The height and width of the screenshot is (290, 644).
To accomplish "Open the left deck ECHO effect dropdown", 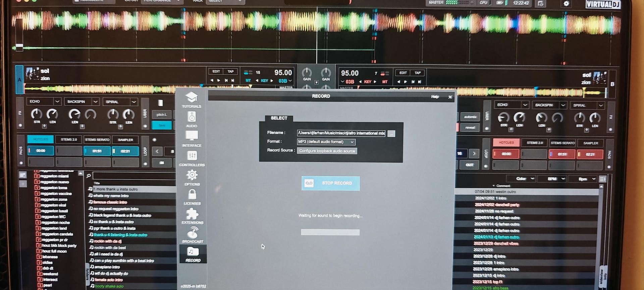I will (x=57, y=101).
